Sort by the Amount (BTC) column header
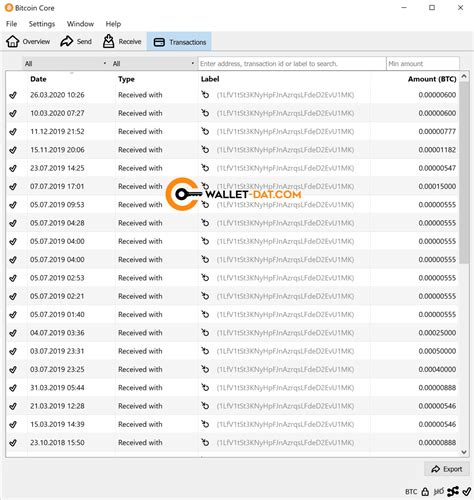Screen dimensions: 474x500 pos(432,79)
